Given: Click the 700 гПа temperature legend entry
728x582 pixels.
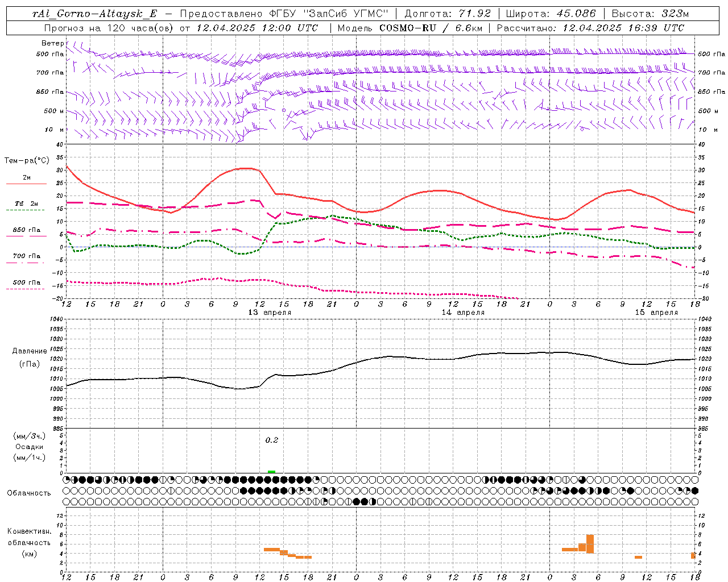Looking at the screenshot, I should pyautogui.click(x=26, y=257).
